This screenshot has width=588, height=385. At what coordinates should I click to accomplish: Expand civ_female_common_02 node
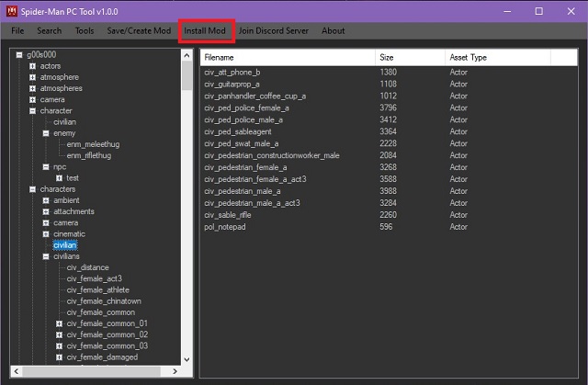(x=59, y=335)
